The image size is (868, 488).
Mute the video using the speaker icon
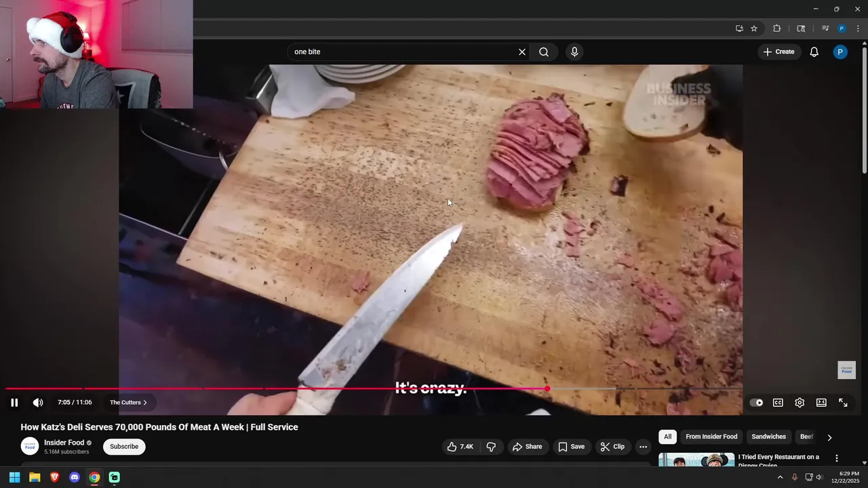click(x=38, y=403)
